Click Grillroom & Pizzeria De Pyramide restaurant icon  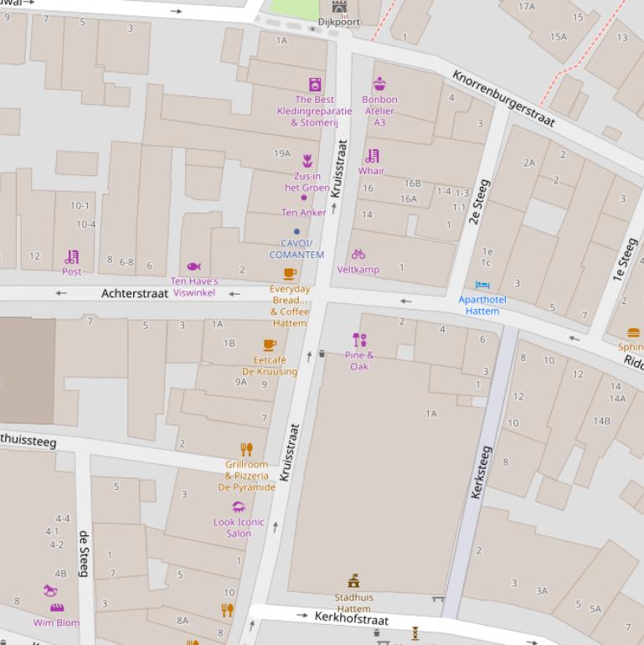tap(246, 449)
